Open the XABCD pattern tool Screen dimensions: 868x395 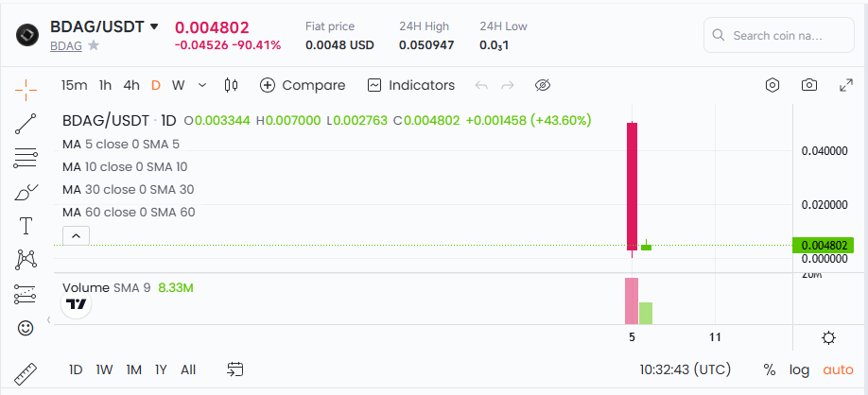pyautogui.click(x=26, y=260)
